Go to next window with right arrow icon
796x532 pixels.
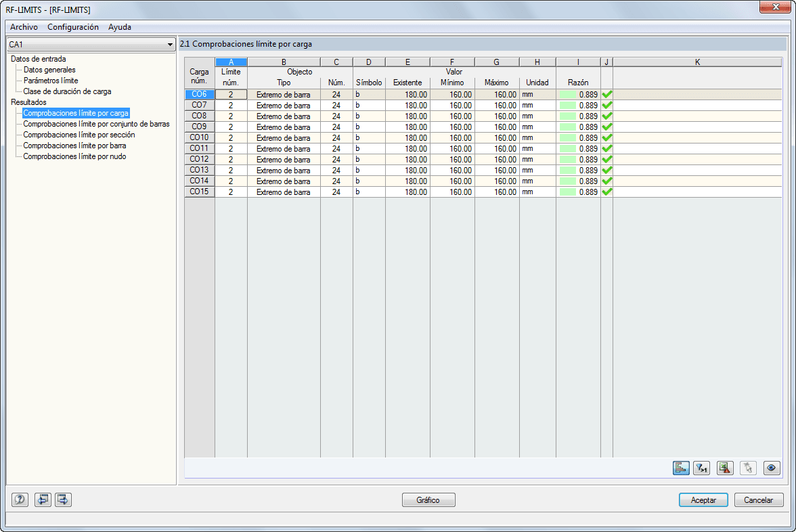pyautogui.click(x=63, y=500)
